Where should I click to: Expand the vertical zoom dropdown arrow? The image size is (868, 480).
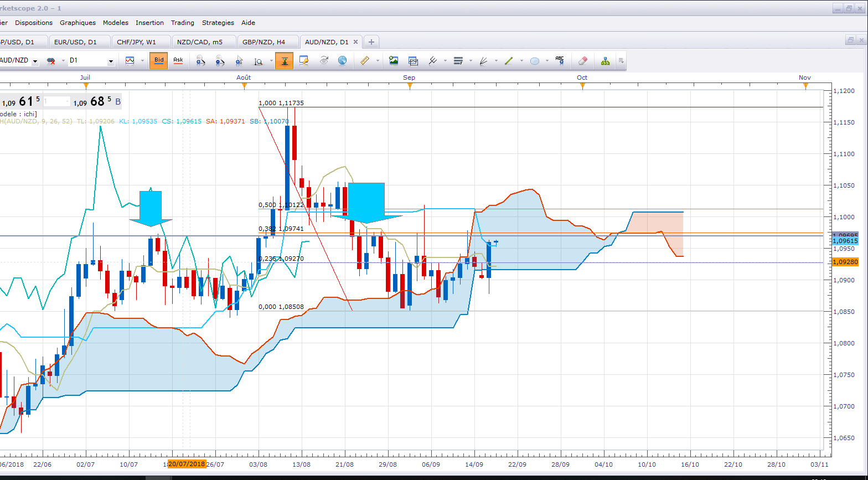[x=270, y=61]
